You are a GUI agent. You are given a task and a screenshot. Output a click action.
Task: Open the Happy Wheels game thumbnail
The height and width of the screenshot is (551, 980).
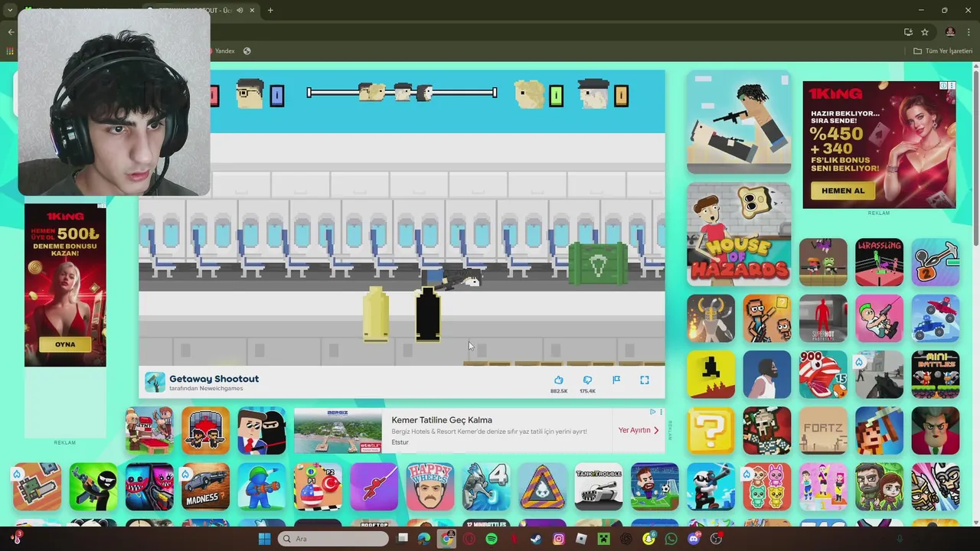(x=430, y=487)
